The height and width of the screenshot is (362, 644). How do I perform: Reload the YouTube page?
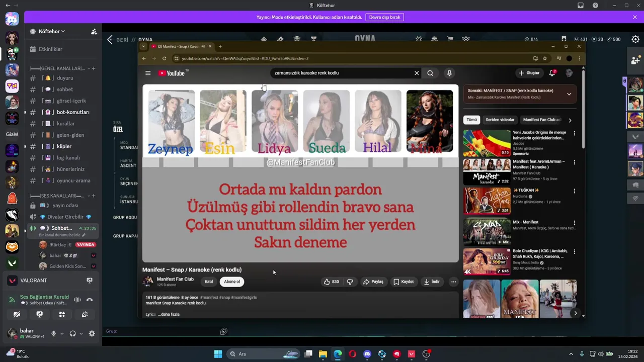click(x=164, y=58)
